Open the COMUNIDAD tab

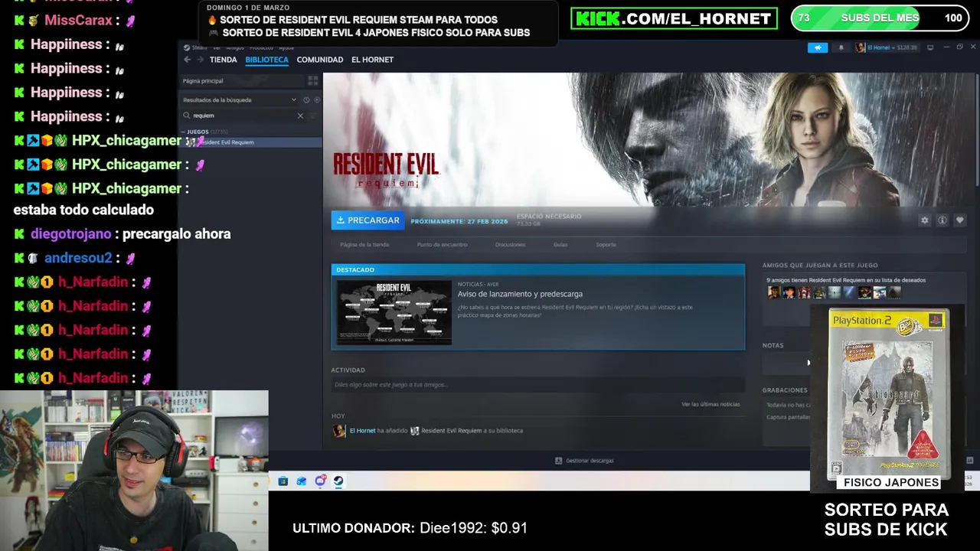tap(320, 60)
